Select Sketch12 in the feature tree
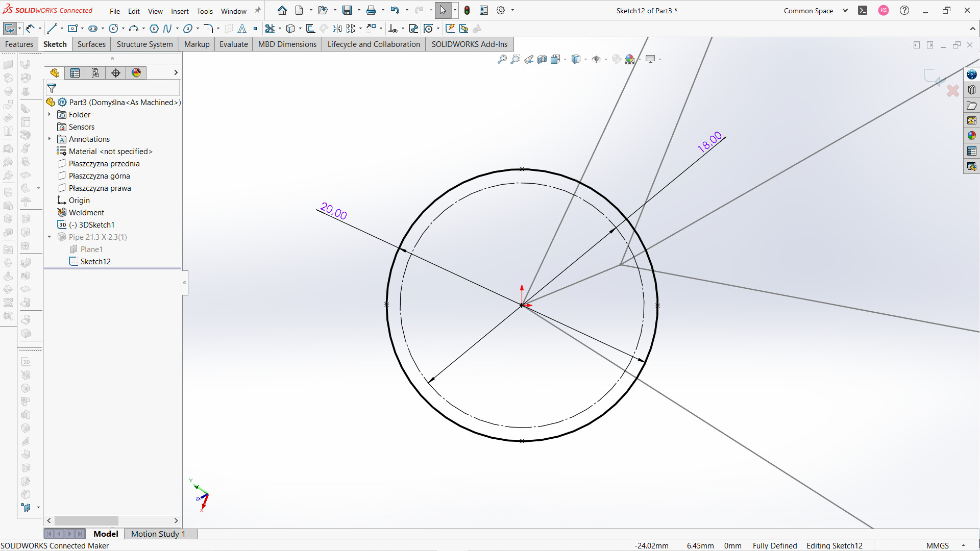The height and width of the screenshot is (551, 980). (95, 261)
